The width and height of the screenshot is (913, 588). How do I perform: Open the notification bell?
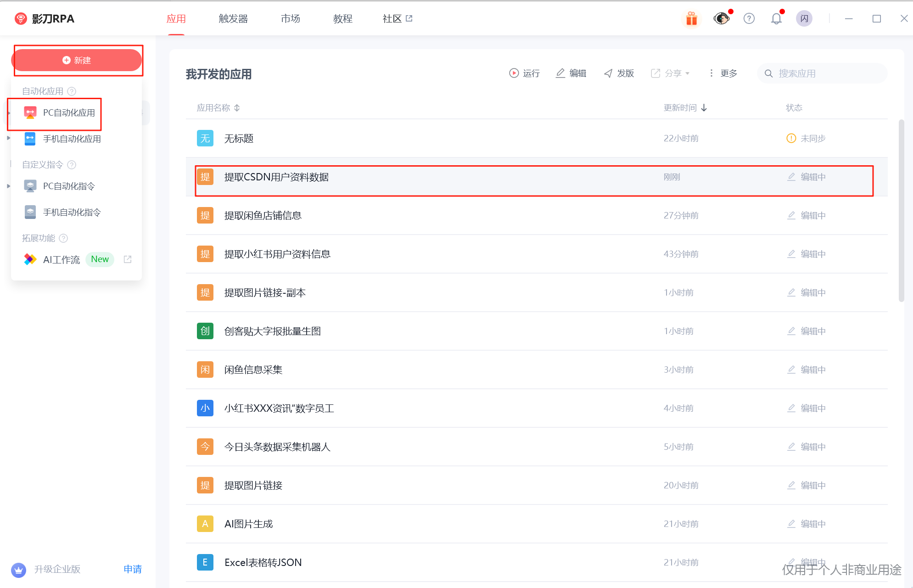tap(776, 18)
